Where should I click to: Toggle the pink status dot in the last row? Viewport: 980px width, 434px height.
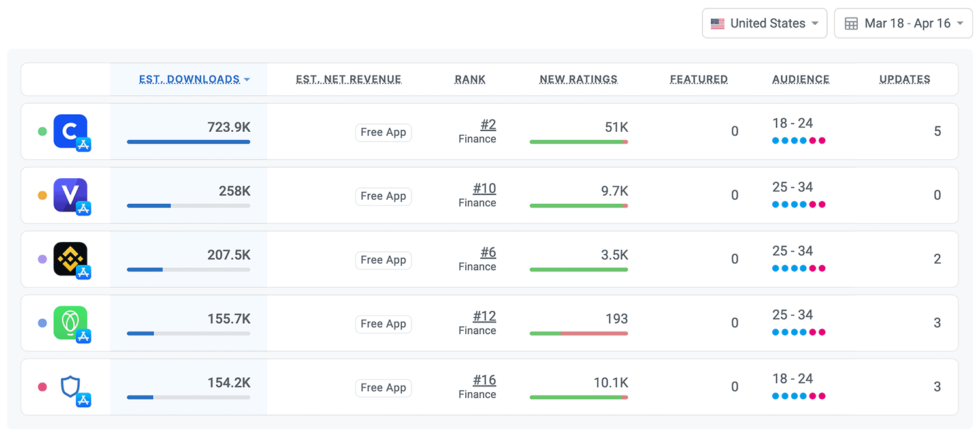click(x=42, y=386)
